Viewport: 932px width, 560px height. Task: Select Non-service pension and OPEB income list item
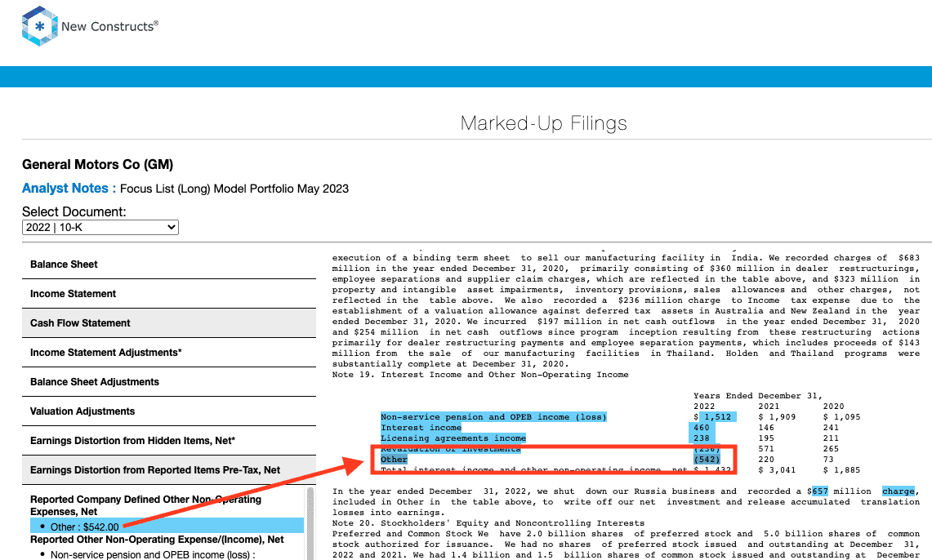(153, 554)
